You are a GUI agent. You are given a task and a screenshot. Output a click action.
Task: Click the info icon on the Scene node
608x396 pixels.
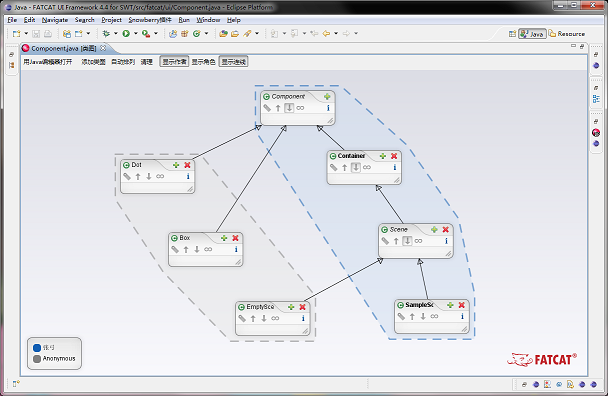[x=446, y=241]
